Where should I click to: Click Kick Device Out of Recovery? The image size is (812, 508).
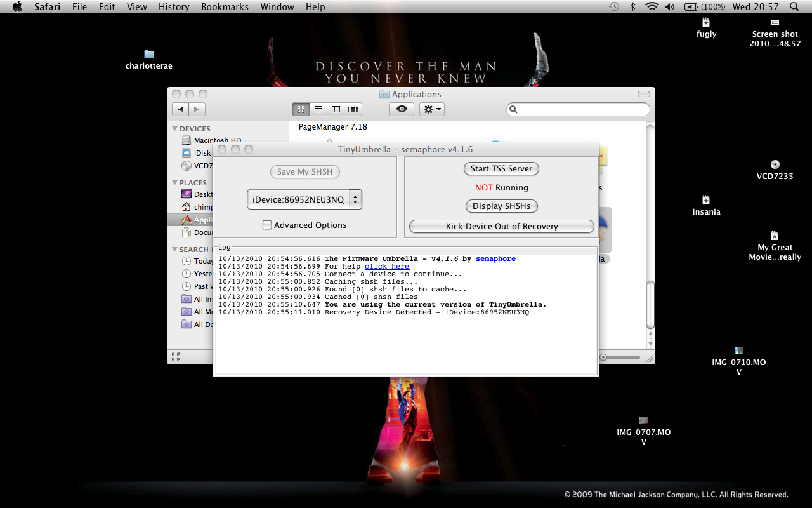click(x=501, y=226)
